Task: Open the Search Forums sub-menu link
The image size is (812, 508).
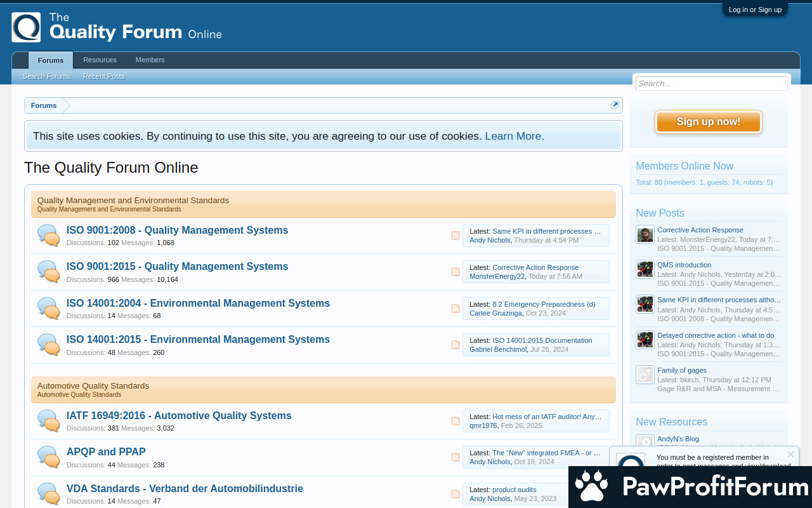Action: [x=47, y=76]
